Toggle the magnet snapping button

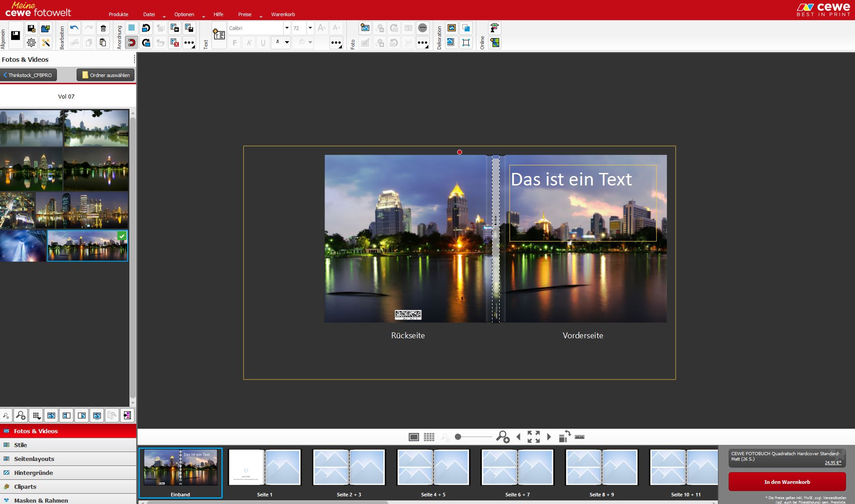(131, 43)
